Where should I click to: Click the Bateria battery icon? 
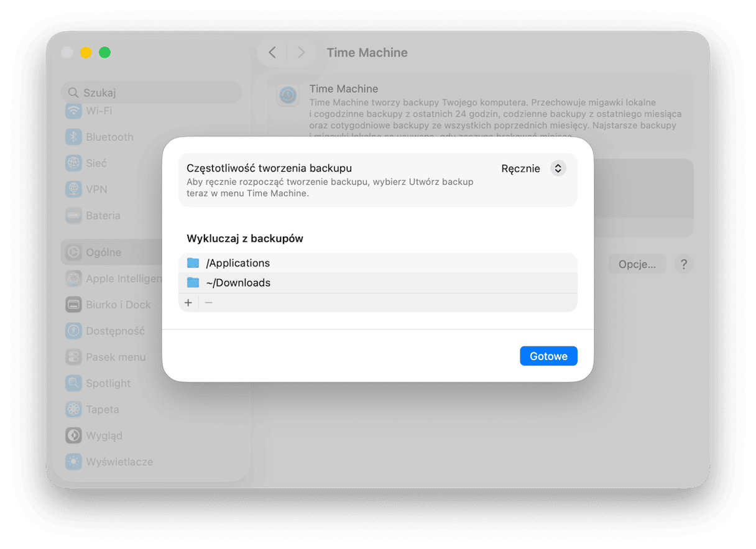click(74, 216)
